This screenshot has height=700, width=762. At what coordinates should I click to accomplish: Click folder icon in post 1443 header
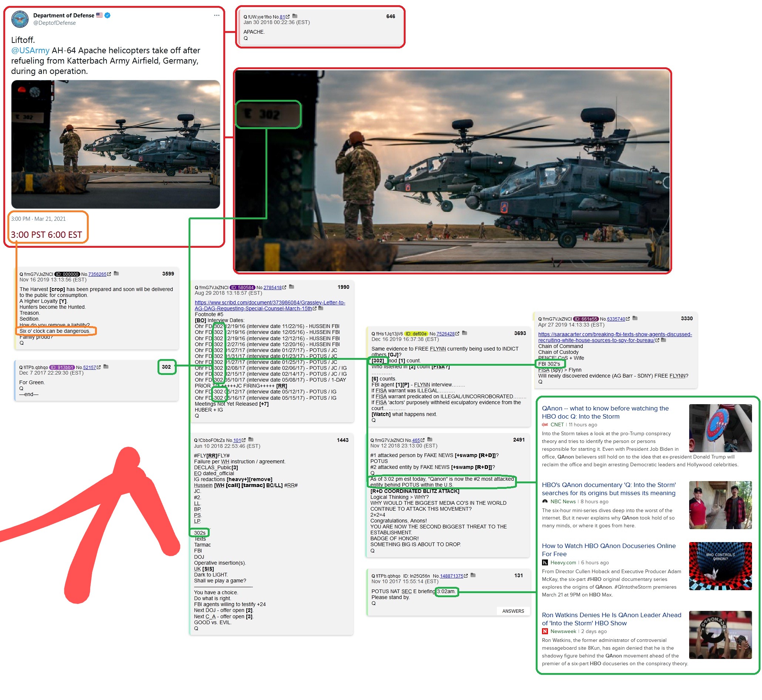tap(251, 440)
